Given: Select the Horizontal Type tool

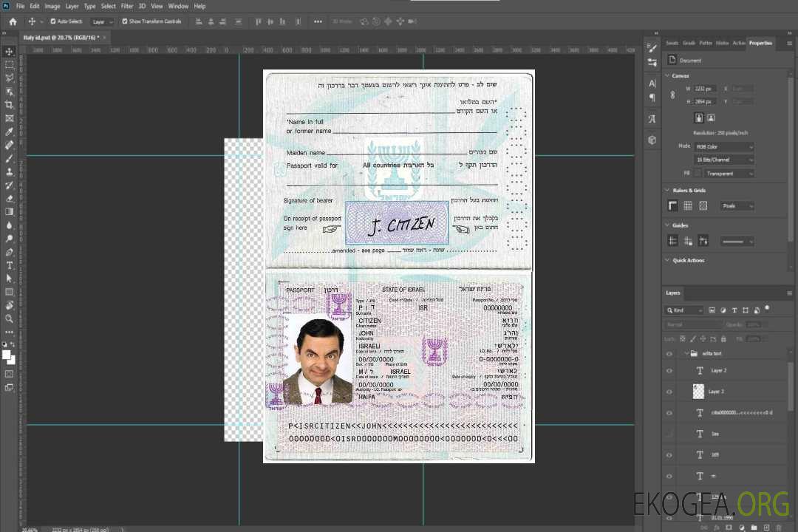Looking at the screenshot, I should coord(9,265).
